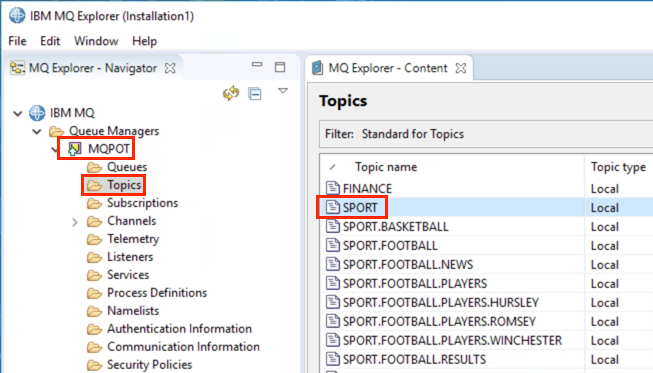Select the Topics folder
Image resolution: width=653 pixels, height=373 pixels.
[124, 185]
